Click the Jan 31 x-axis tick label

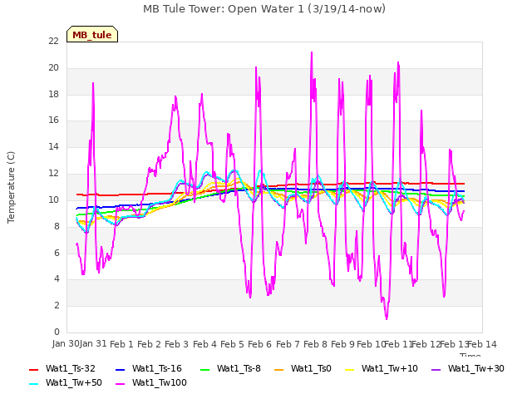93,344
